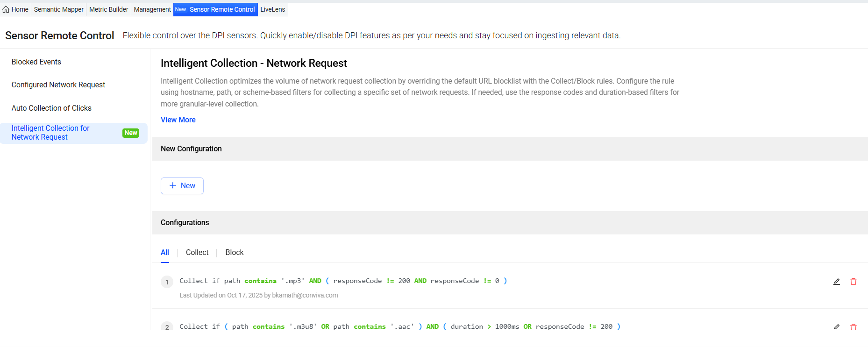Open Blocked Events in the sidebar
868x347 pixels.
click(x=36, y=62)
